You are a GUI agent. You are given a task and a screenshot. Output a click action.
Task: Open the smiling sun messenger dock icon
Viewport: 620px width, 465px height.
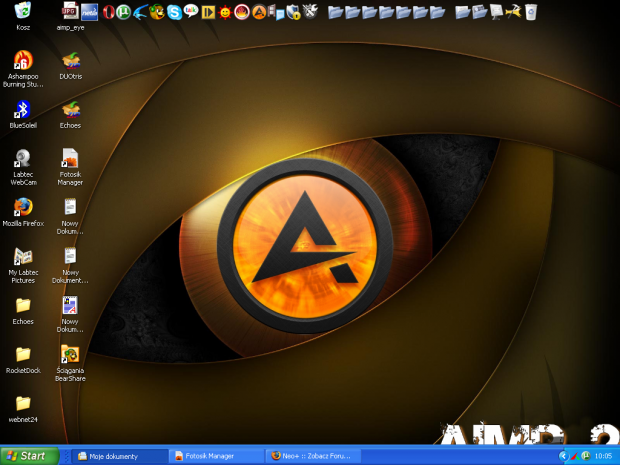coord(225,12)
